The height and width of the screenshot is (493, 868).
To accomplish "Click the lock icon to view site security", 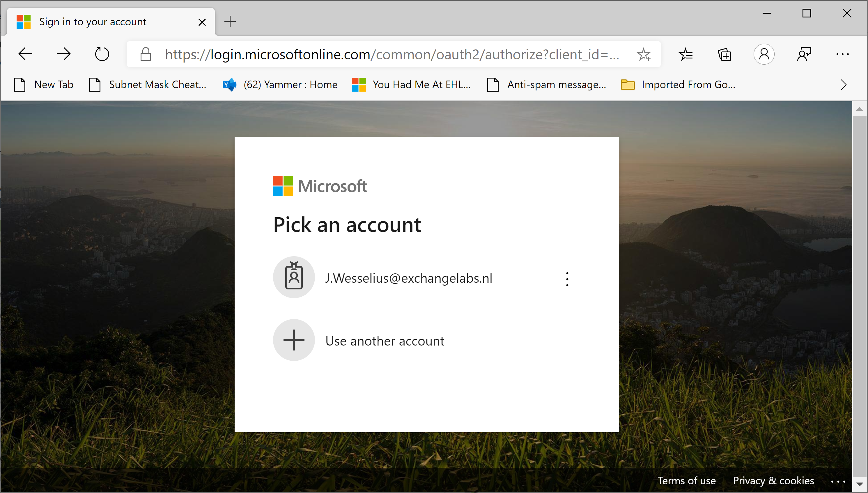I will point(145,54).
